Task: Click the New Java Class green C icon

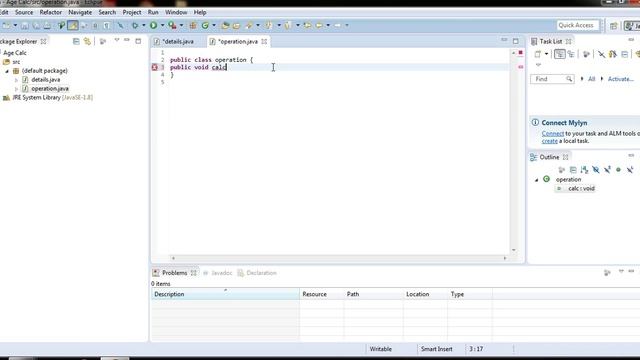Action: [205, 25]
